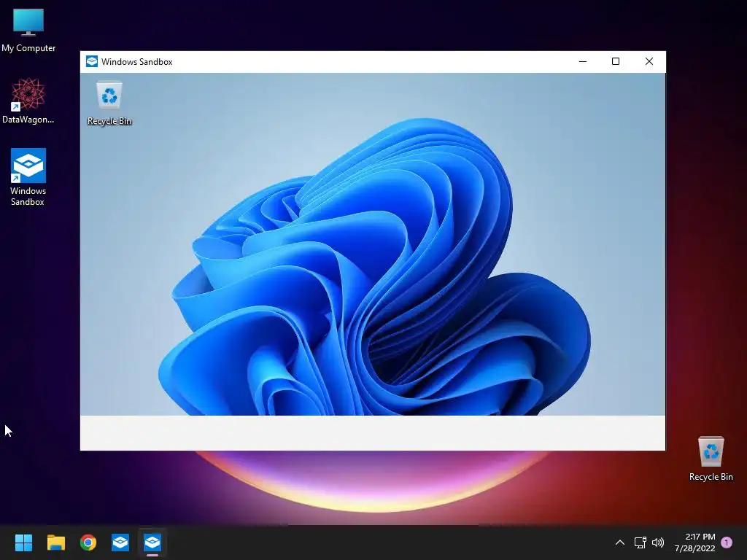The image size is (747, 560).
Task: Open the notification badge in tray
Action: 727,542
